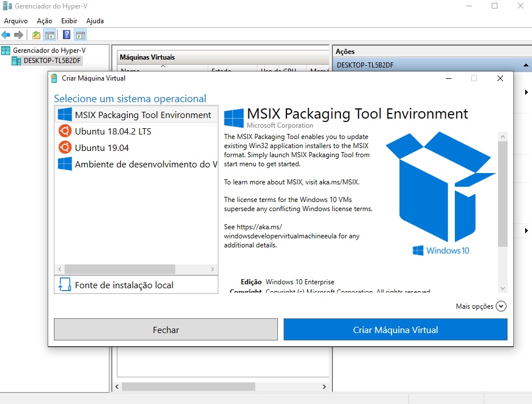Click the description pane vertical scrollbar thumb
Viewport: 532px width, 404px height.
pos(503,194)
